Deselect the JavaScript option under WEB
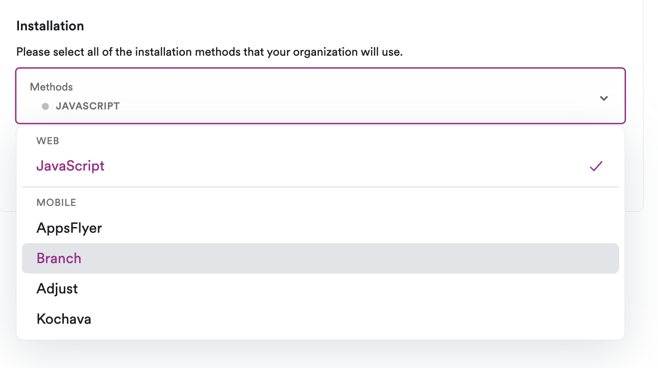The width and height of the screenshot is (658, 368). coord(320,166)
